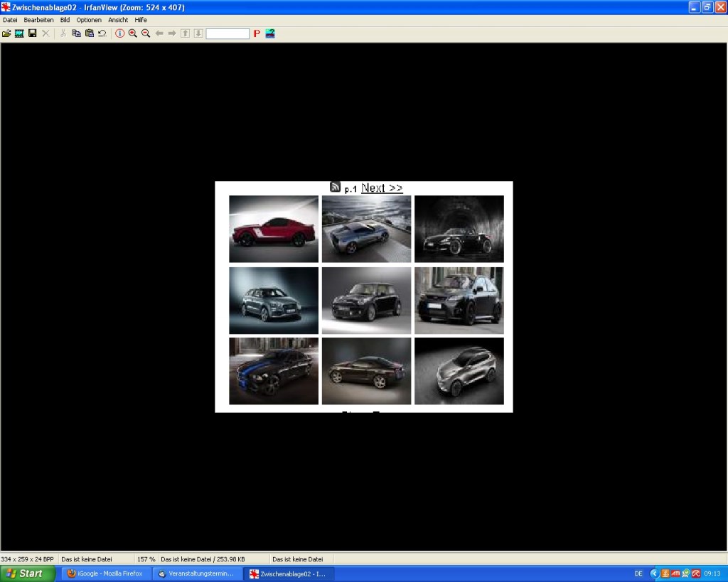728x582 pixels.
Task: Click the toolbar page number input field
Action: coord(227,33)
